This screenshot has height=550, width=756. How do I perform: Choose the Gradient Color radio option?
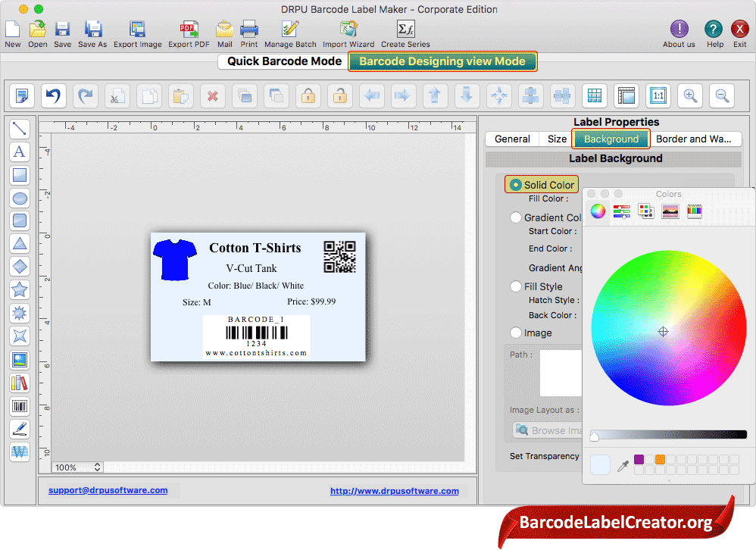[x=516, y=217]
